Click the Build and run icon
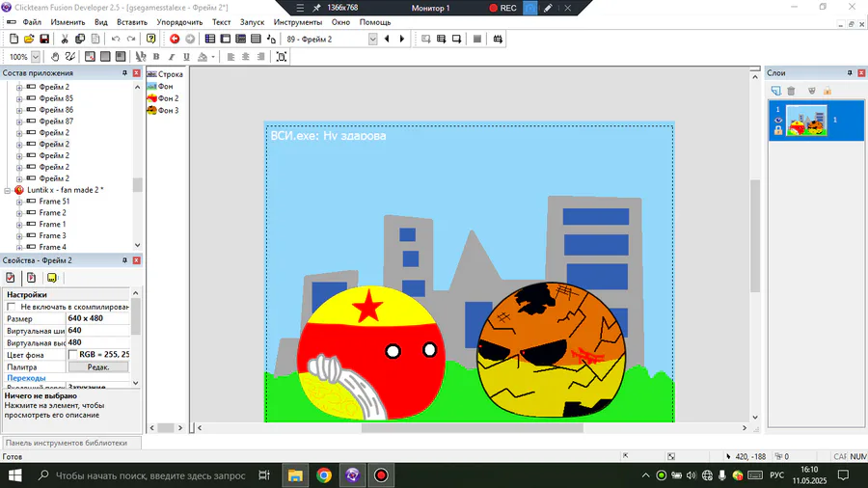This screenshot has height=488, width=868. coord(498,39)
